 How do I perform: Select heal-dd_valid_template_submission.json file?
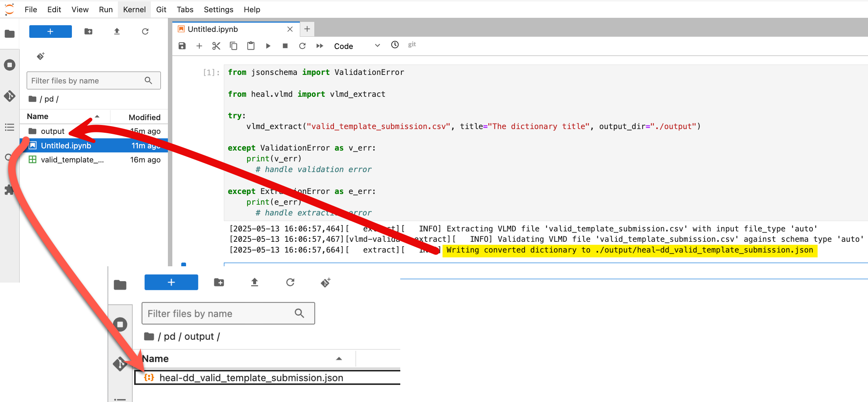268,378
